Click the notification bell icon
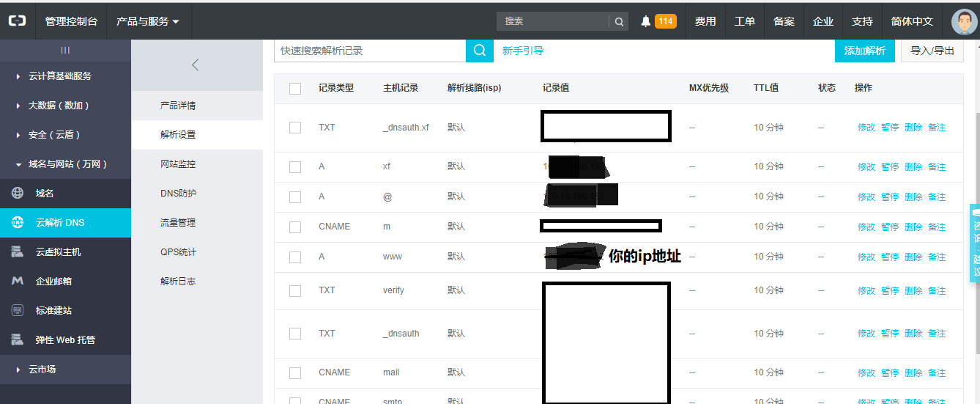 (x=645, y=21)
